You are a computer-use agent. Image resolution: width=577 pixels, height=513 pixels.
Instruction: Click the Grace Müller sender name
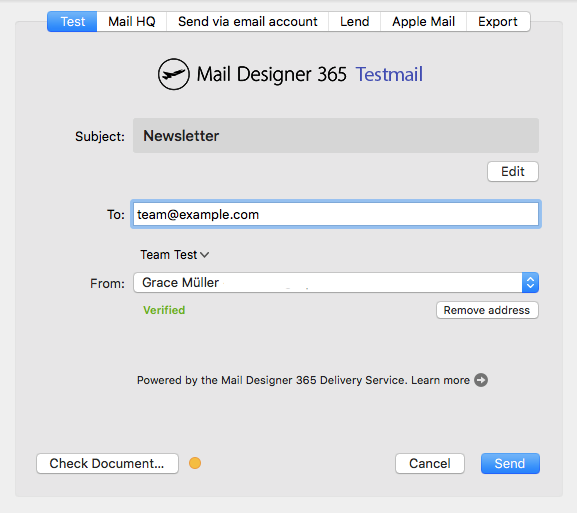(180, 283)
